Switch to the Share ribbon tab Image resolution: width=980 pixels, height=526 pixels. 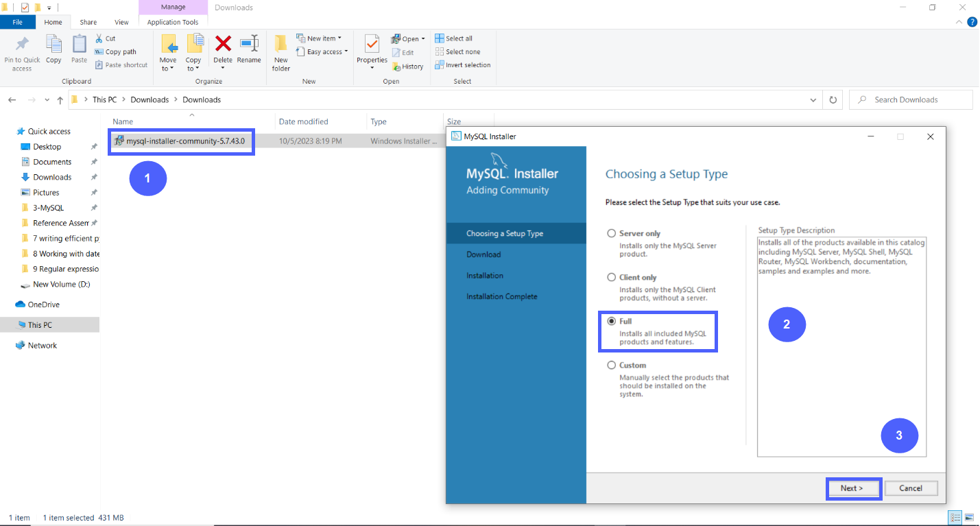click(88, 22)
